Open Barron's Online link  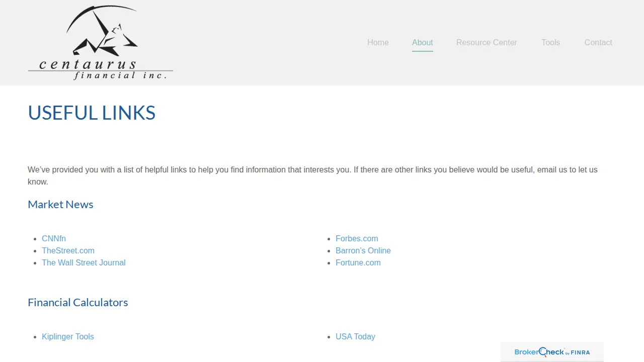(363, 251)
